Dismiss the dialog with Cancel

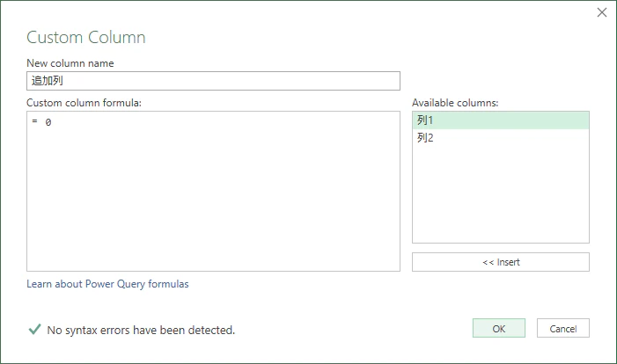coord(563,328)
